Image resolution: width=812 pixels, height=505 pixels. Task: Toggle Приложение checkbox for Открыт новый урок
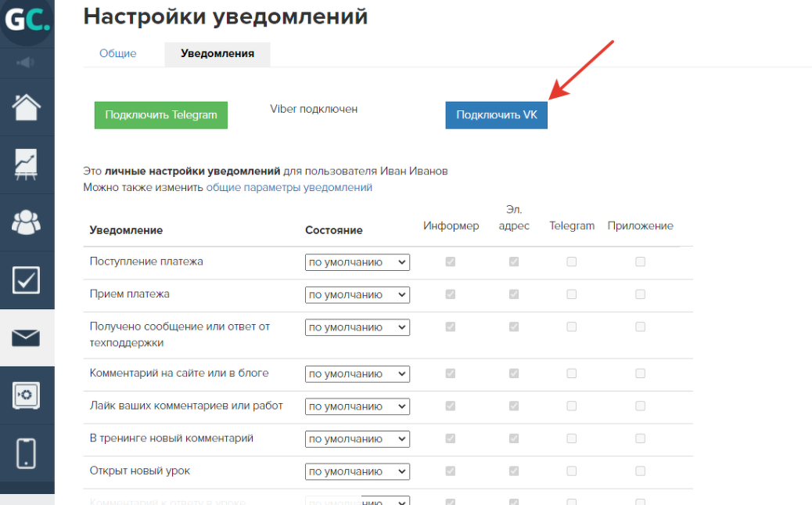(x=641, y=471)
